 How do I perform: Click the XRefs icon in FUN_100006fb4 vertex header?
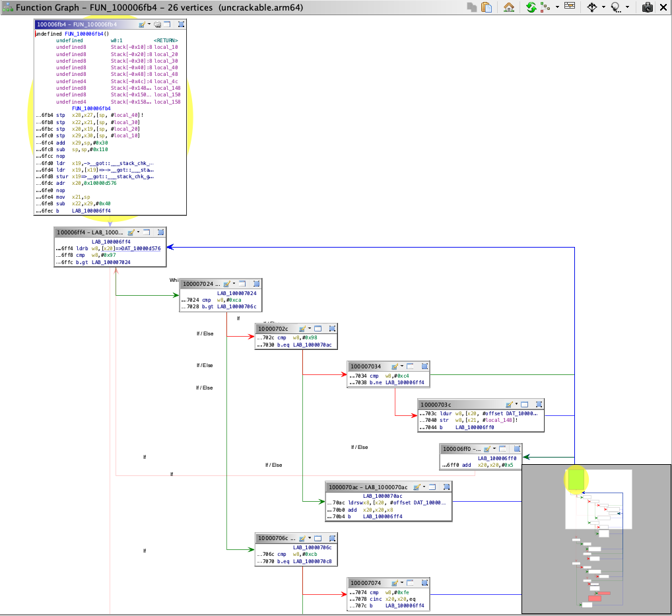click(x=158, y=24)
